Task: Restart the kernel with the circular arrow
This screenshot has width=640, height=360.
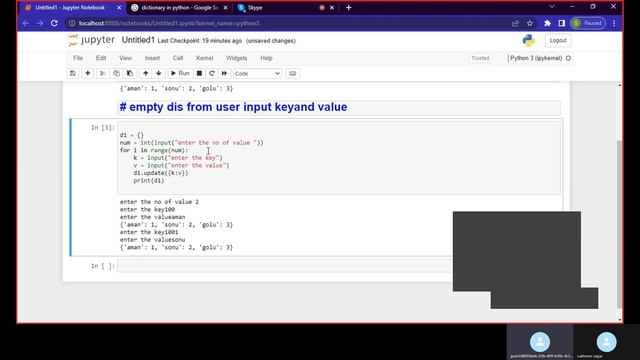Action: click(211, 73)
